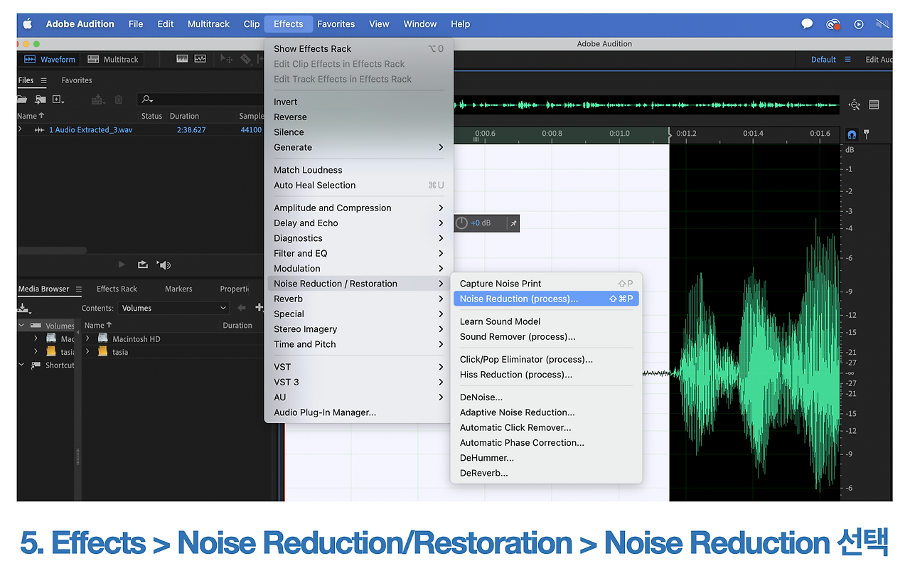Click the back arrow in Media Browser

coord(242,308)
